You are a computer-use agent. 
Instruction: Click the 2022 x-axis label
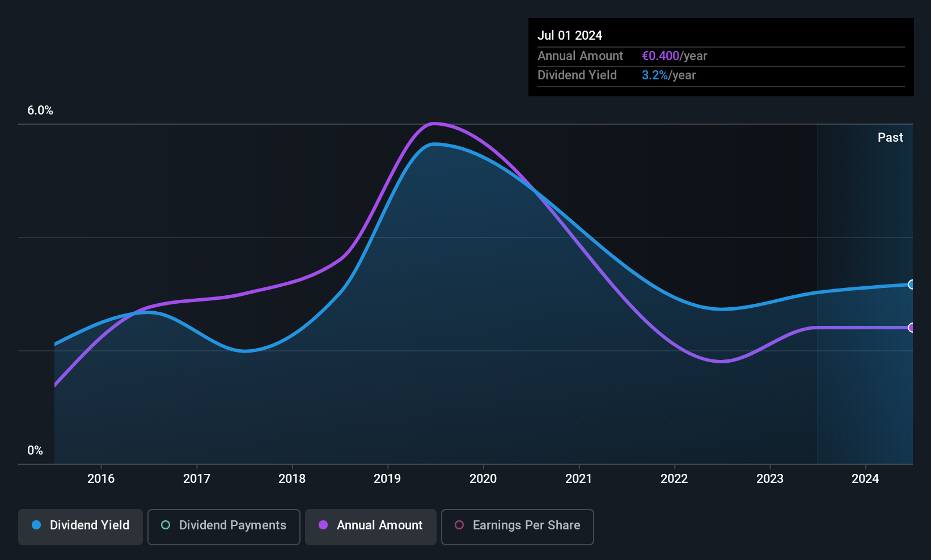(x=674, y=478)
